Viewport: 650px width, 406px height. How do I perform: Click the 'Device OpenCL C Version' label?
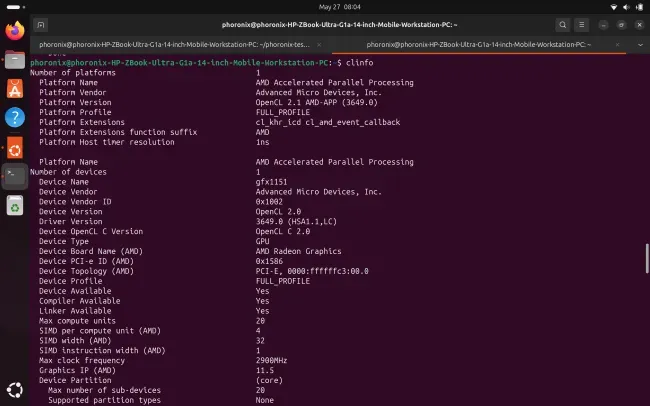91,231
